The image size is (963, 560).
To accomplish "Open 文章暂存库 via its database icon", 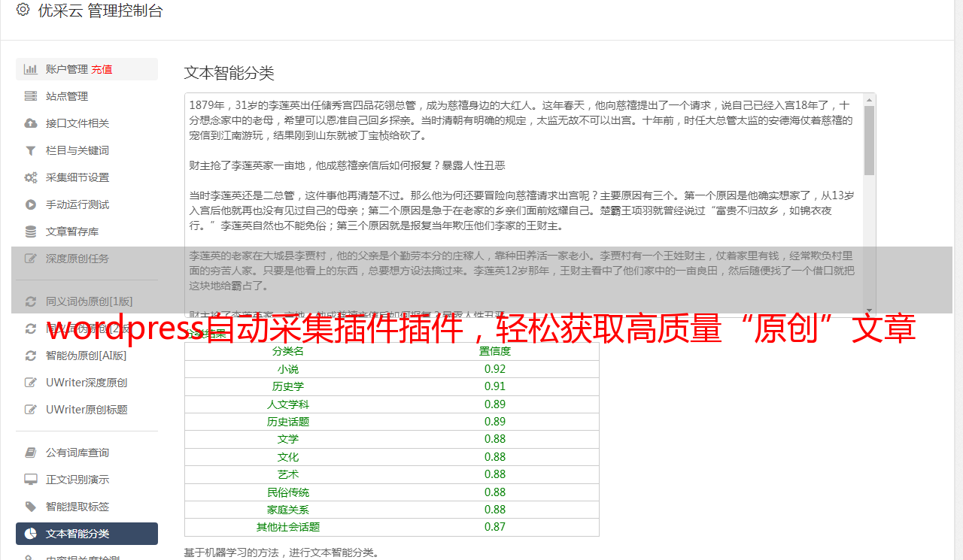I will click(x=31, y=232).
